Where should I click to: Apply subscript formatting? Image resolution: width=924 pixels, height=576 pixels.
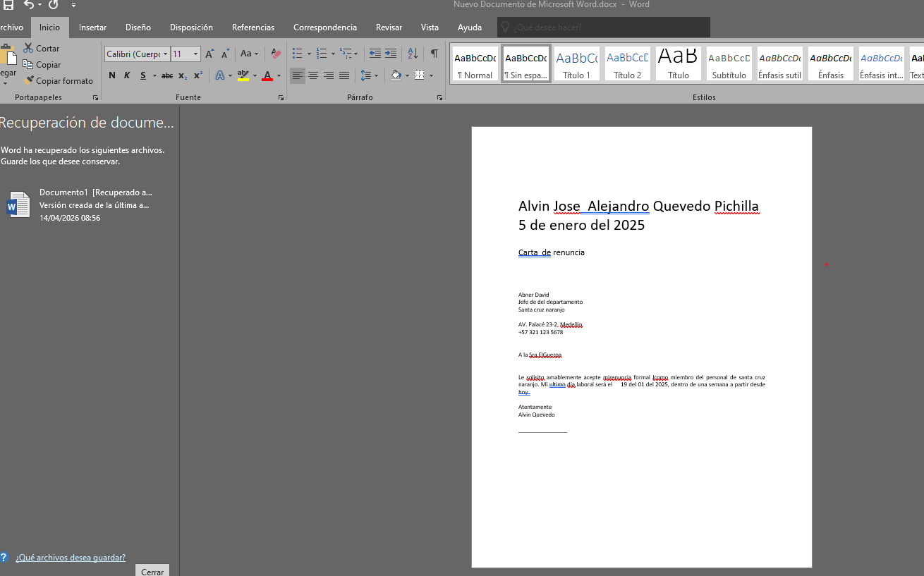pos(183,75)
